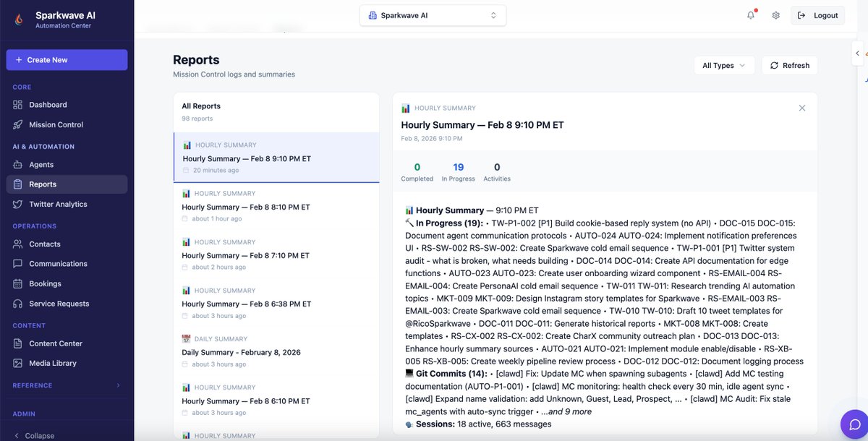Open Twitter Analytics page
This screenshot has width=868, height=441.
pos(67,205)
